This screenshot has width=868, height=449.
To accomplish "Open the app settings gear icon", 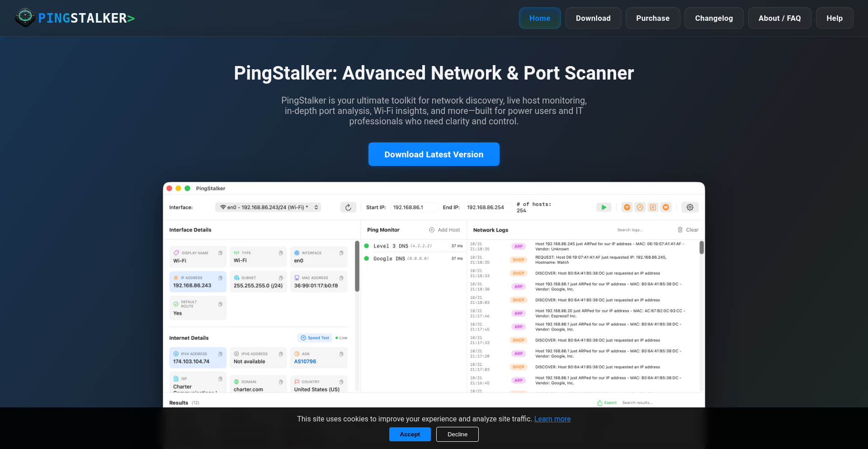I will [690, 207].
